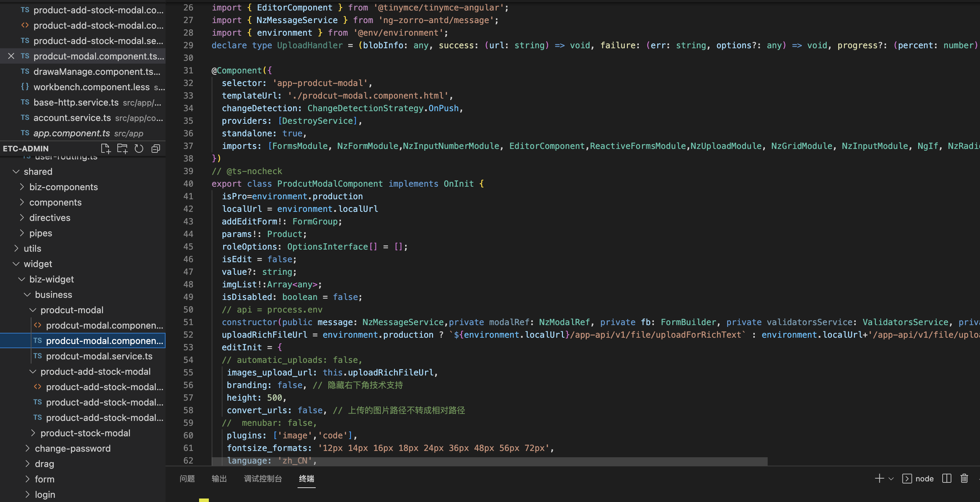Collapse the business folder

(27, 294)
